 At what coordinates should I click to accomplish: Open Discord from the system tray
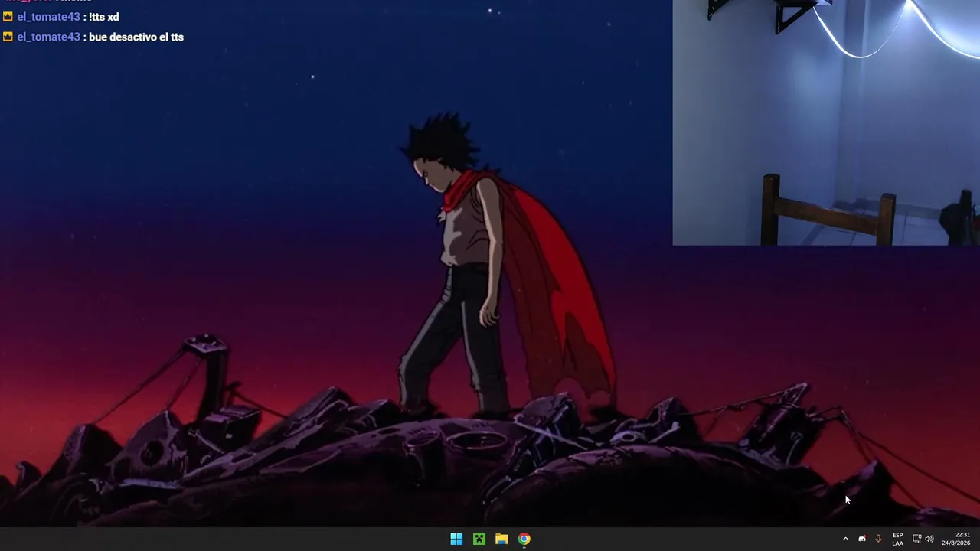[x=862, y=539]
